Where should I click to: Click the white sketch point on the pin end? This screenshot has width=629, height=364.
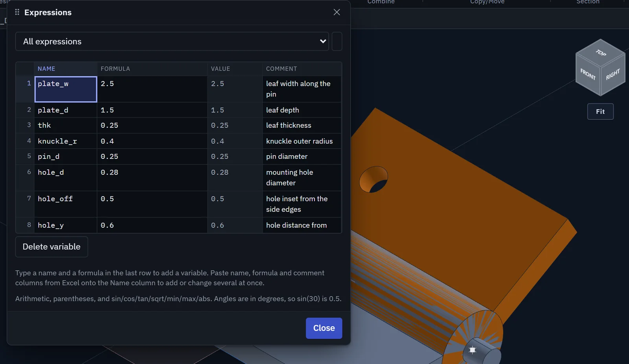click(x=473, y=349)
